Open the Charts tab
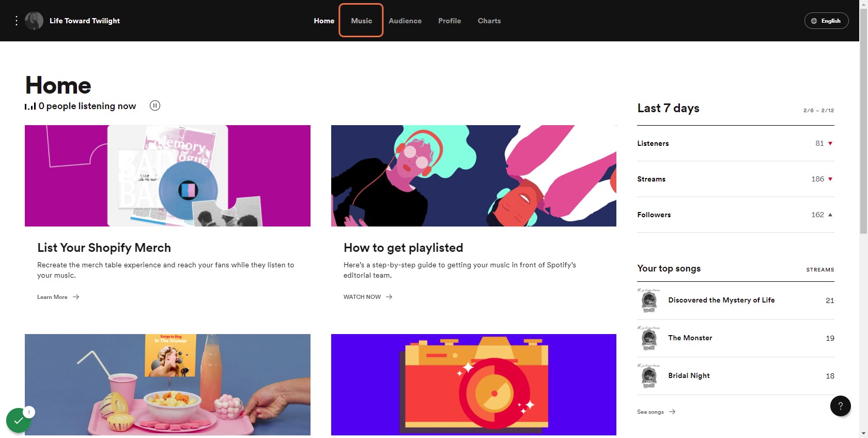Viewport: 868px width, 438px height. [489, 21]
